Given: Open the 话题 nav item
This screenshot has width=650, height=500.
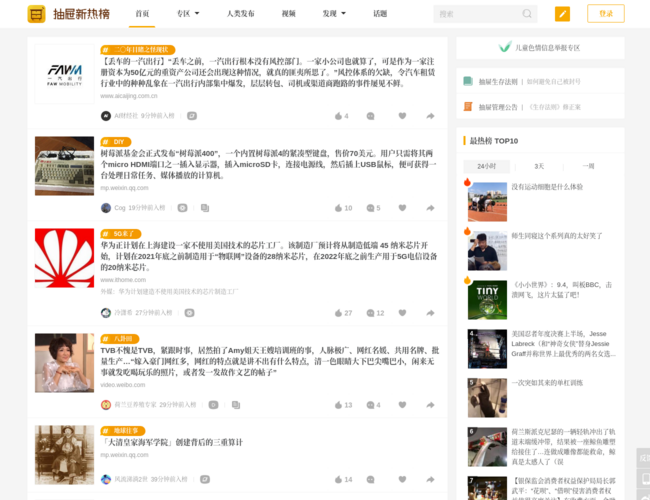Looking at the screenshot, I should click(380, 14).
